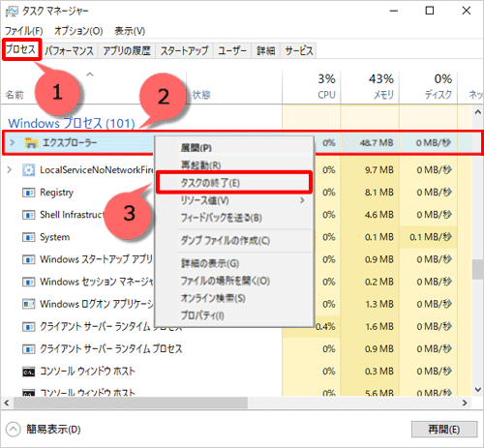Viewport: 484px width, 448px height.
Task: Click the horizontal scrollbar thumb
Action: 131,403
